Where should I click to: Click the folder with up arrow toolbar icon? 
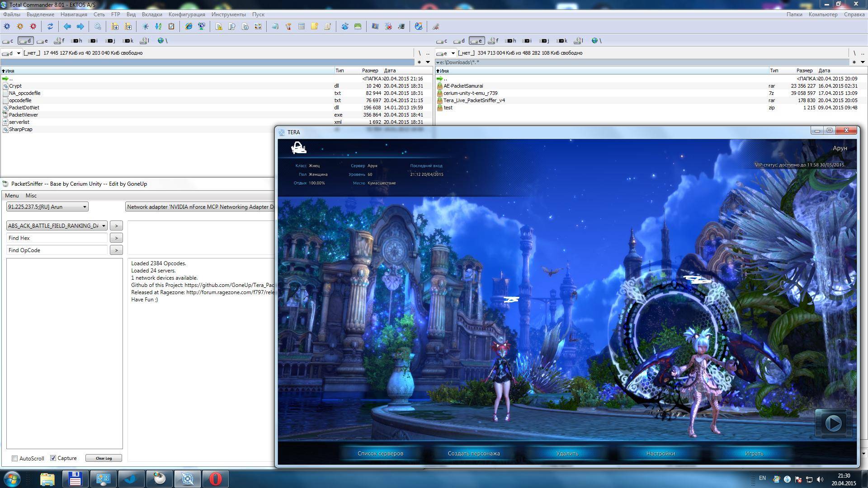pyautogui.click(x=128, y=27)
